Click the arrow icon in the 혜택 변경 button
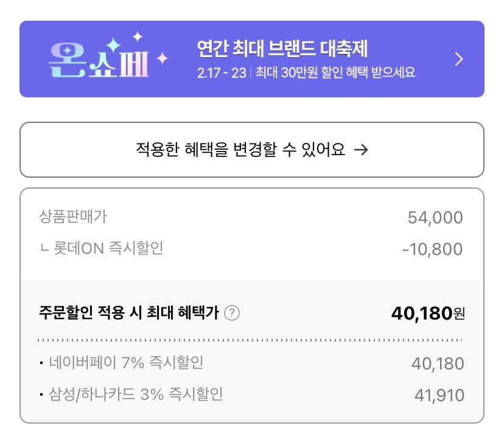The image size is (504, 437). click(360, 150)
